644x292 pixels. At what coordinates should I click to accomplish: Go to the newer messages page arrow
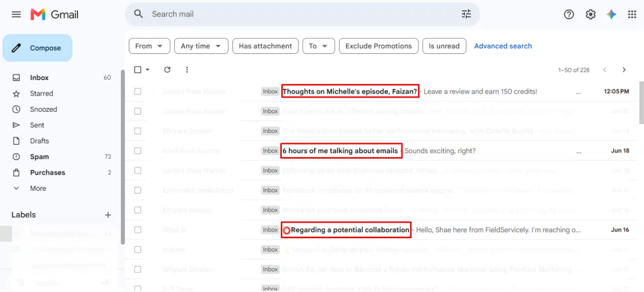pyautogui.click(x=605, y=70)
